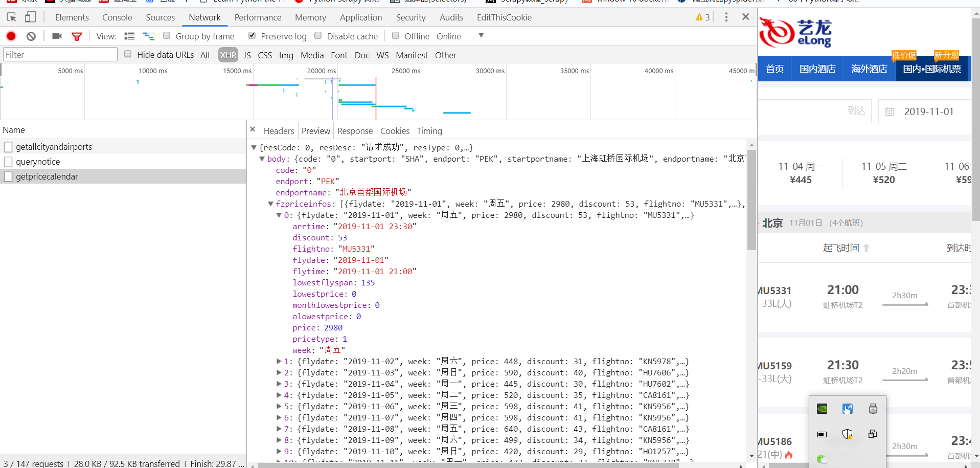Show the Response tab
Viewport: 980px width, 468px height.
pos(355,131)
